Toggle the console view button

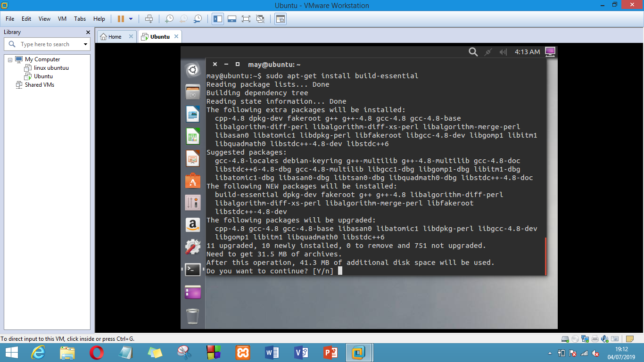(x=281, y=19)
